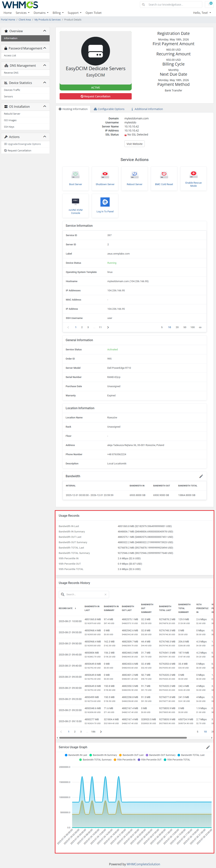Click Open Ticket in navigation bar

pos(93,13)
